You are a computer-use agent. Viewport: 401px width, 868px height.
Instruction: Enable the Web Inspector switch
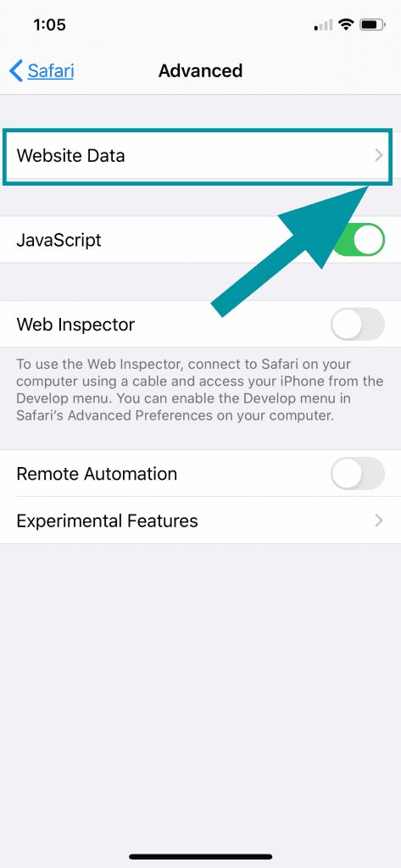click(x=358, y=325)
